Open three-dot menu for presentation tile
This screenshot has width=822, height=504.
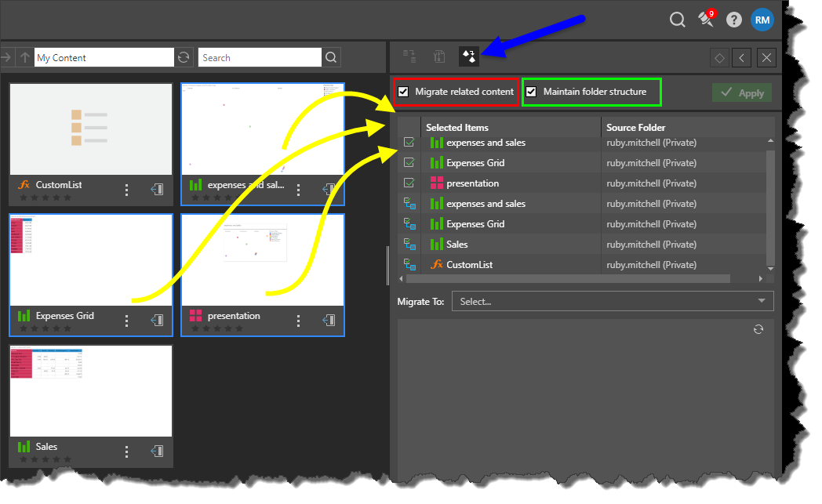click(x=299, y=321)
